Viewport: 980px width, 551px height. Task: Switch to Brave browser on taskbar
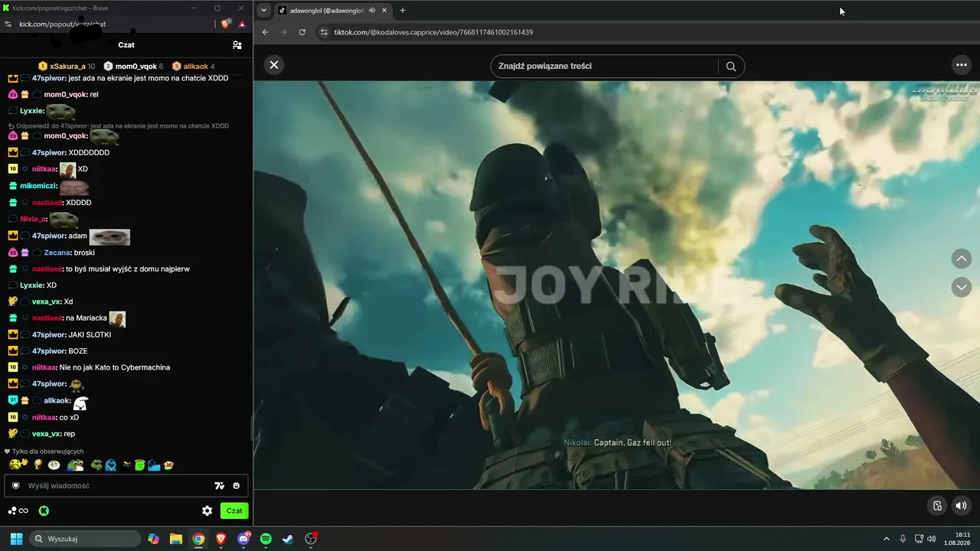click(221, 539)
